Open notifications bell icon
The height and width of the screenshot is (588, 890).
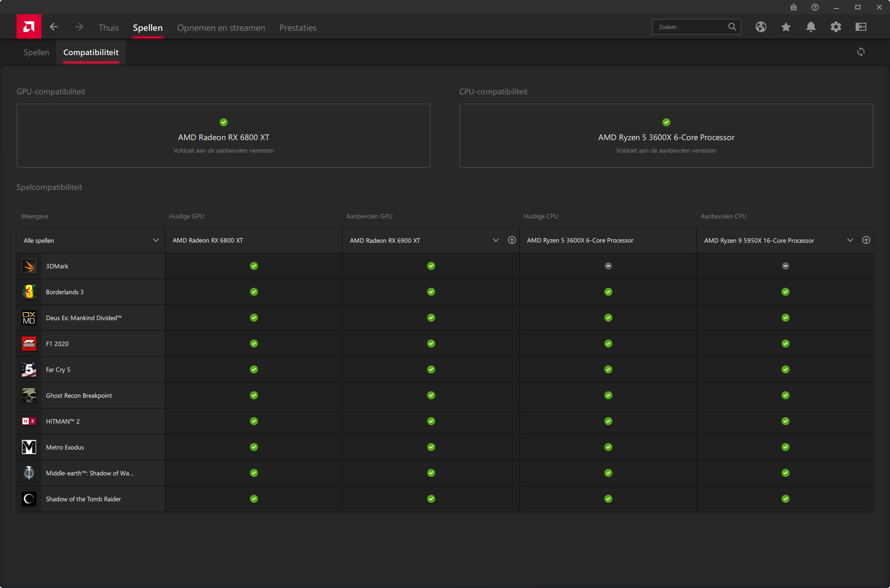811,27
